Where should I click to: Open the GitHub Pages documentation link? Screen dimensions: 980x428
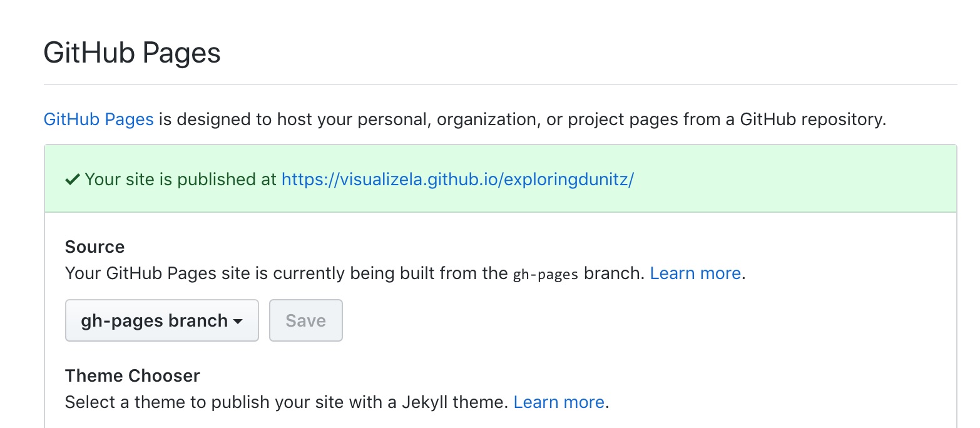98,119
